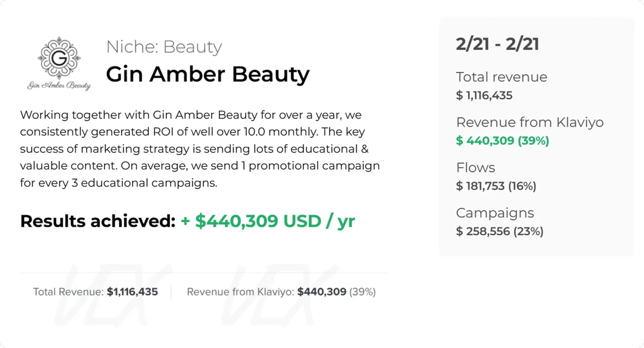Click the green '+ $440,309 USD / yr' result

(268, 221)
